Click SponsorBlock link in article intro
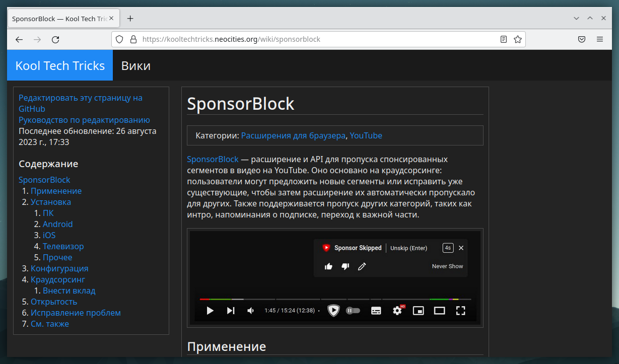Viewport: 619px width, 364px height. point(213,159)
